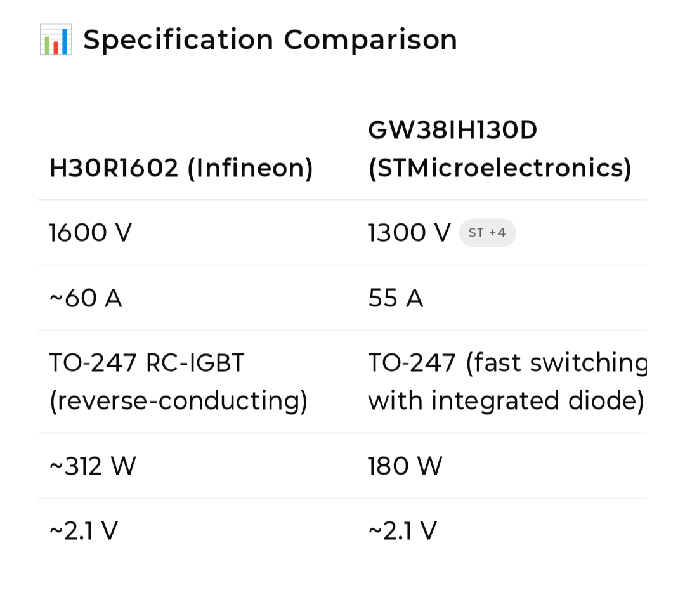Viewport: 685px width, 616px height.
Task: Click the 'with integrated diode' text
Action: 506,400
